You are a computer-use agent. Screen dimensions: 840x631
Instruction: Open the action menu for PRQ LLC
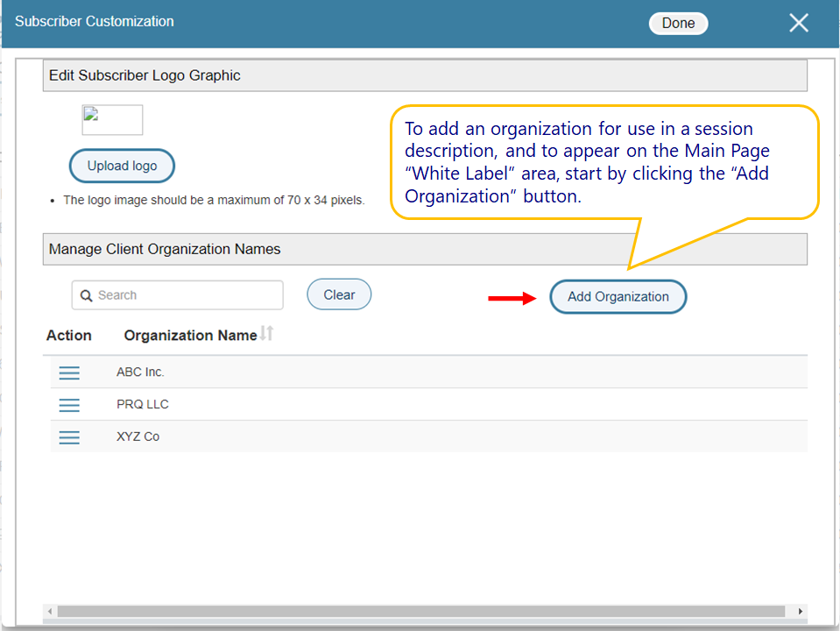point(69,405)
